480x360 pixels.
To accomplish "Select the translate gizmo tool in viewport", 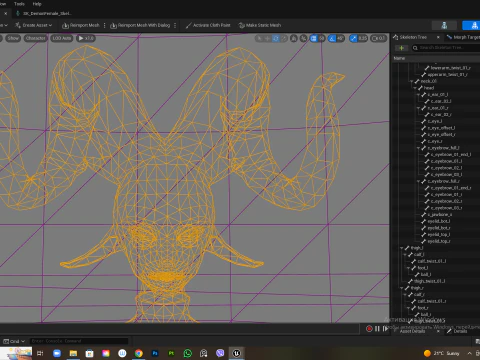I will 267,38.
